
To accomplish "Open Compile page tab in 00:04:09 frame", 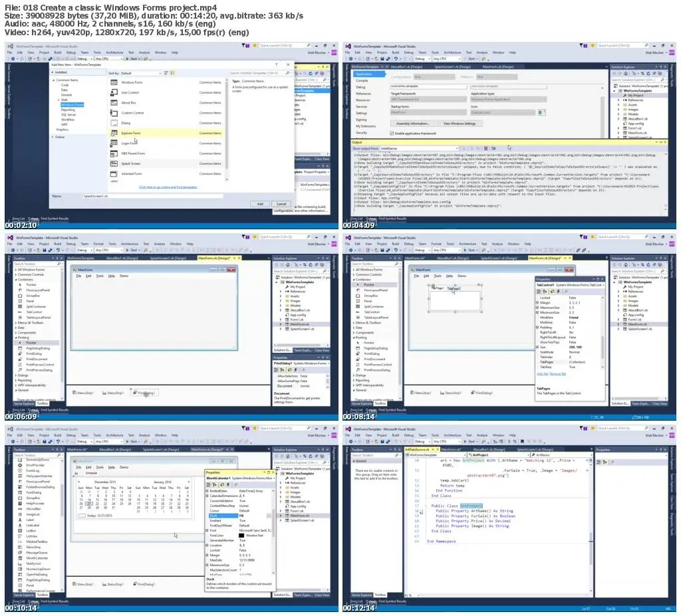I will point(362,81).
